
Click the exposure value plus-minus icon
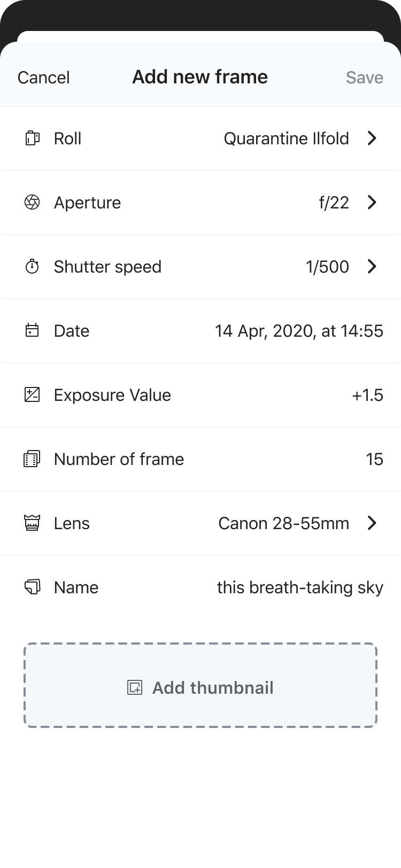tap(33, 395)
